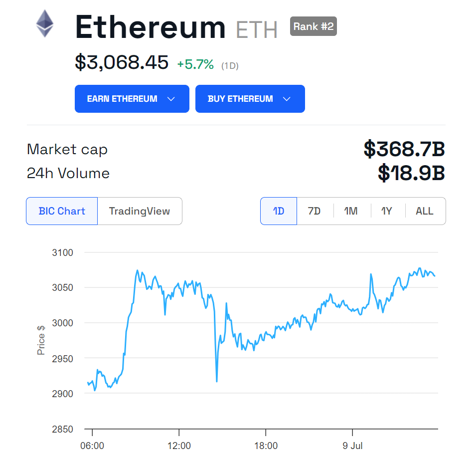Switch to the TradingView tab
Screen dimensions: 476x467
pos(140,211)
